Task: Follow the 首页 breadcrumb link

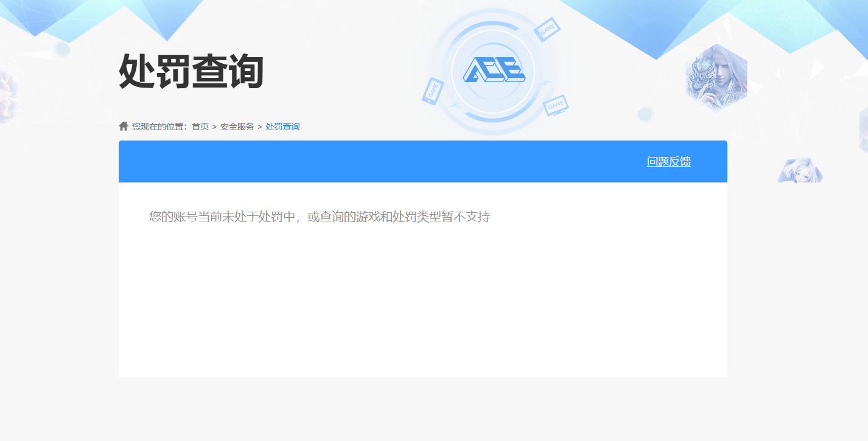Action: pos(199,126)
